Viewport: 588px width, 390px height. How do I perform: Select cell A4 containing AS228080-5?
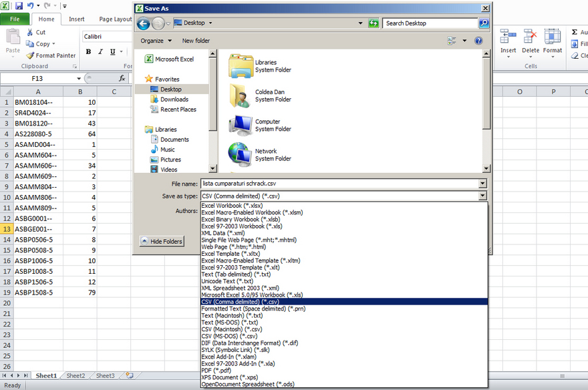point(39,134)
